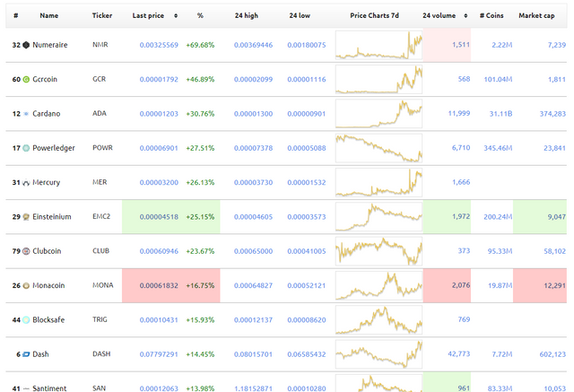Open the Einsteinium coin link
This screenshot has width=574, height=392.
coord(52,217)
